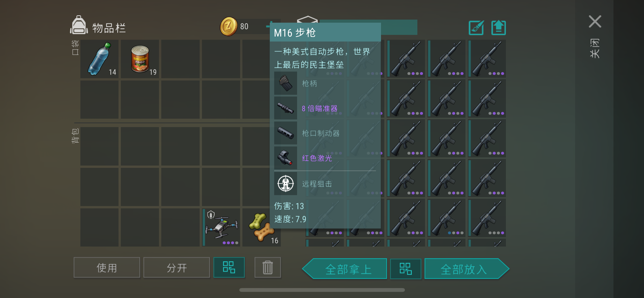Tap the gold coin balance icon

coord(228,26)
